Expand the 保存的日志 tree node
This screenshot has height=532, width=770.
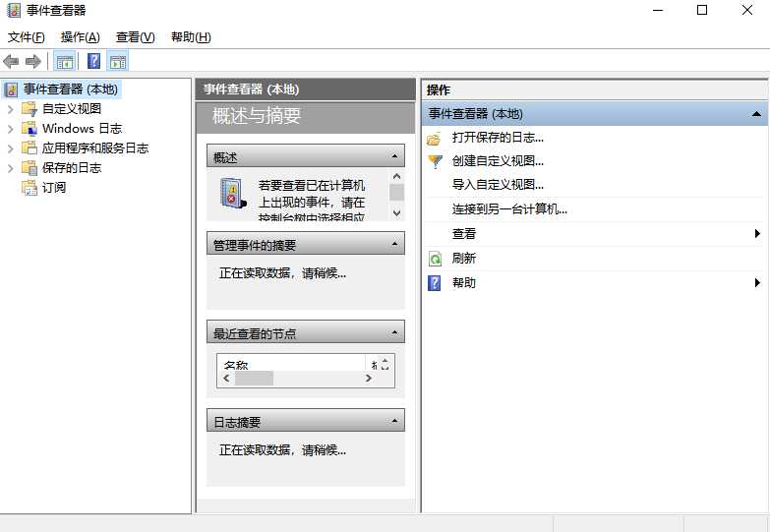pos(10,168)
